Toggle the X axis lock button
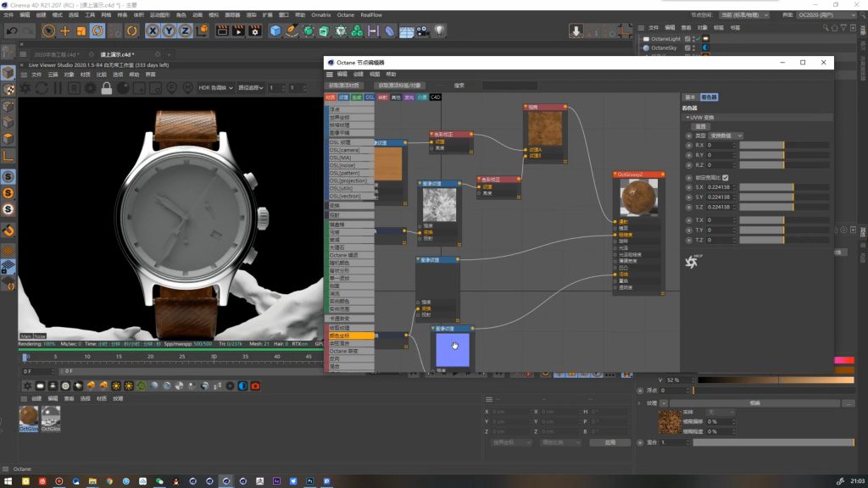The height and width of the screenshot is (488, 868). click(x=153, y=30)
